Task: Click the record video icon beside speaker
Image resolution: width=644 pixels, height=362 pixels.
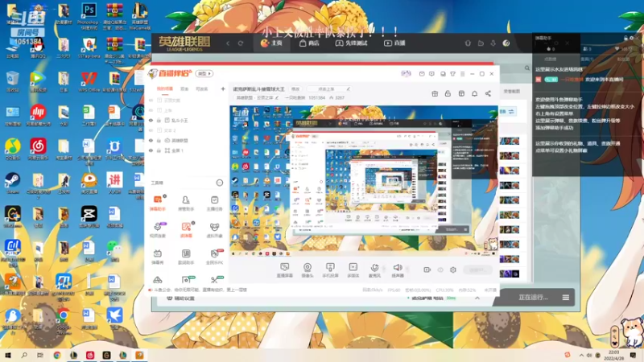Action: tap(427, 269)
